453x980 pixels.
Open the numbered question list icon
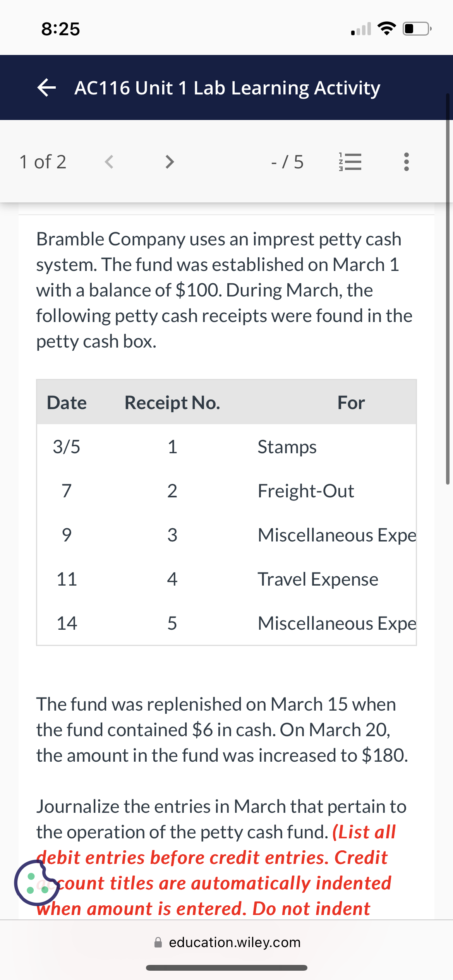coord(350,162)
